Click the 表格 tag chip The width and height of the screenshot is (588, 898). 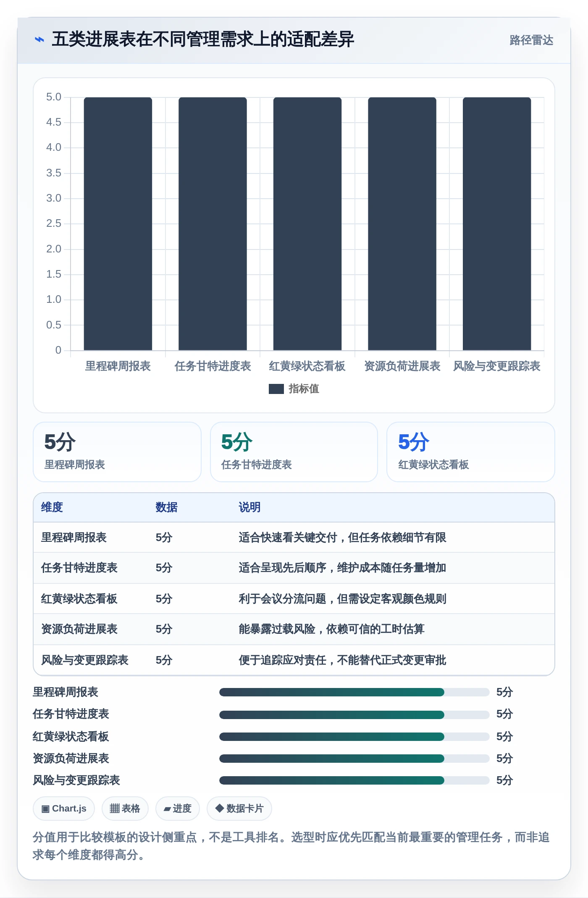coord(125,809)
